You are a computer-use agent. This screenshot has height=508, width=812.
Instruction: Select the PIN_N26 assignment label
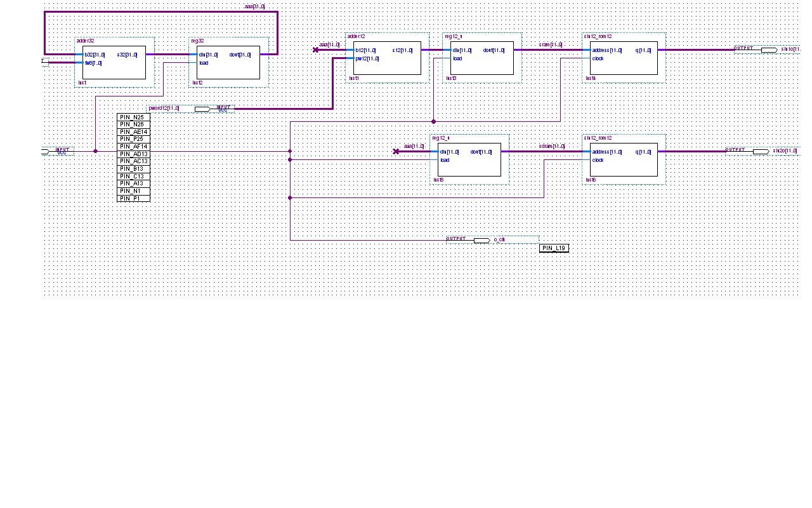pyautogui.click(x=133, y=124)
